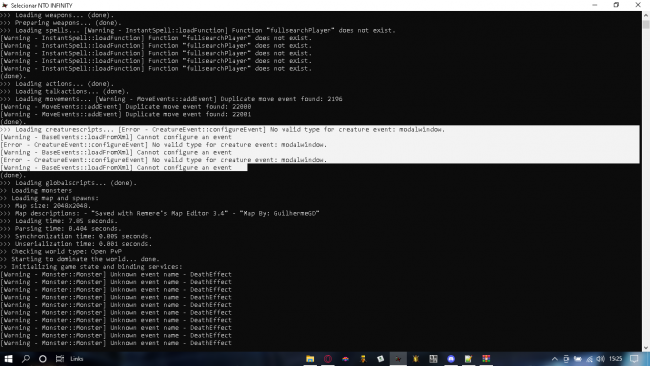This screenshot has height=366, width=650.
Task: Click "Loading time: 7.05 seconds." line
Action: point(59,221)
